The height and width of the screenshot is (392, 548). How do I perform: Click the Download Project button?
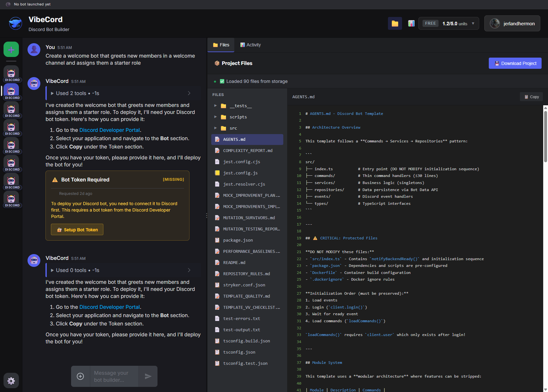(x=515, y=63)
